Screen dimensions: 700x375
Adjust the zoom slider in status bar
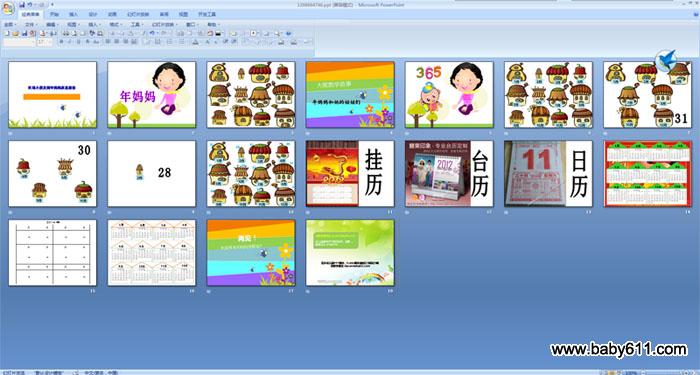tap(664, 372)
